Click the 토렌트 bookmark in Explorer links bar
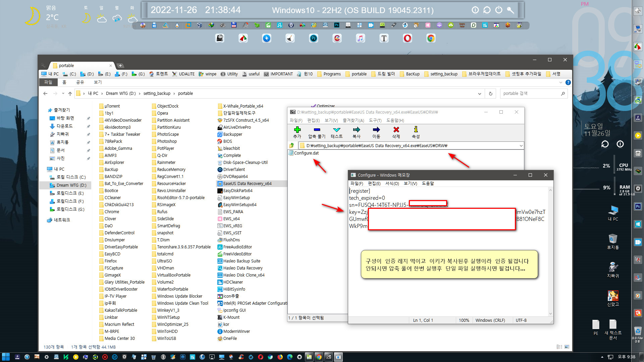Viewport: 644px width, 362px height. 158,74
